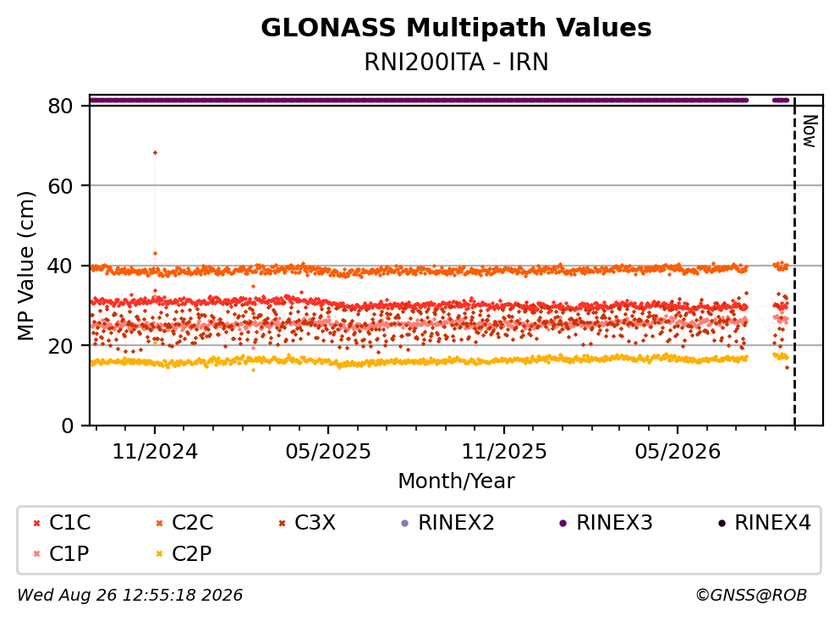Click the Month/Year axis label
The height and width of the screenshot is (621, 840).
(456, 481)
